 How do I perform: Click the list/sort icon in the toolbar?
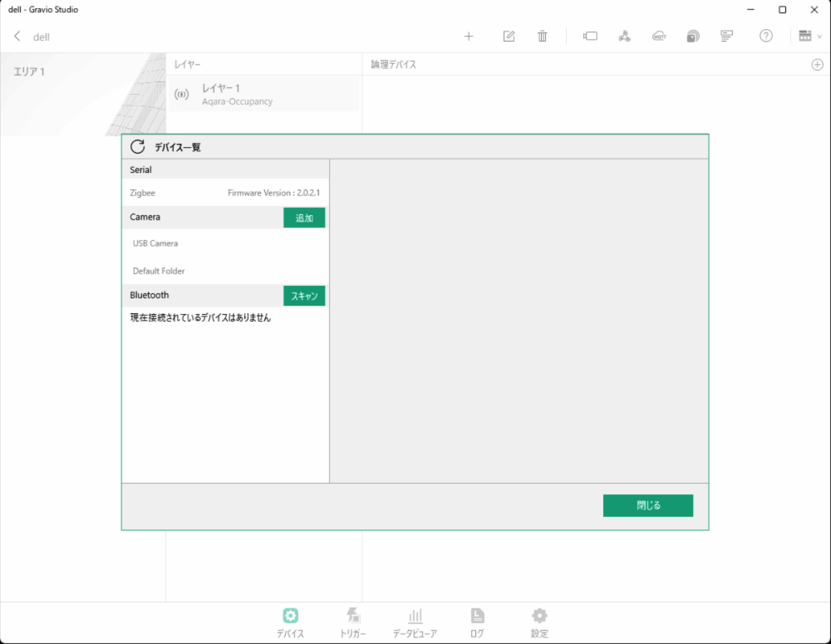point(725,36)
